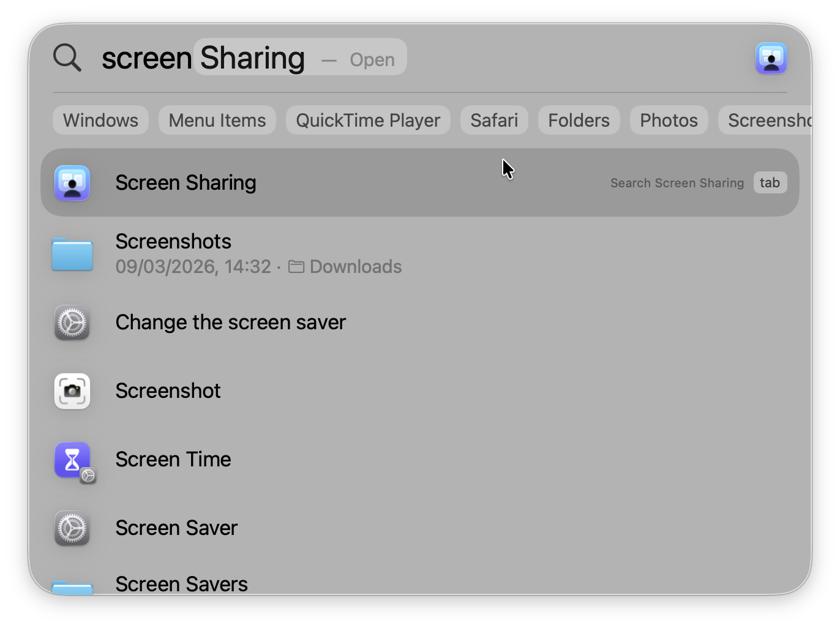Select the cut-off Screenshots filter chip
840x628 pixels.
point(765,120)
